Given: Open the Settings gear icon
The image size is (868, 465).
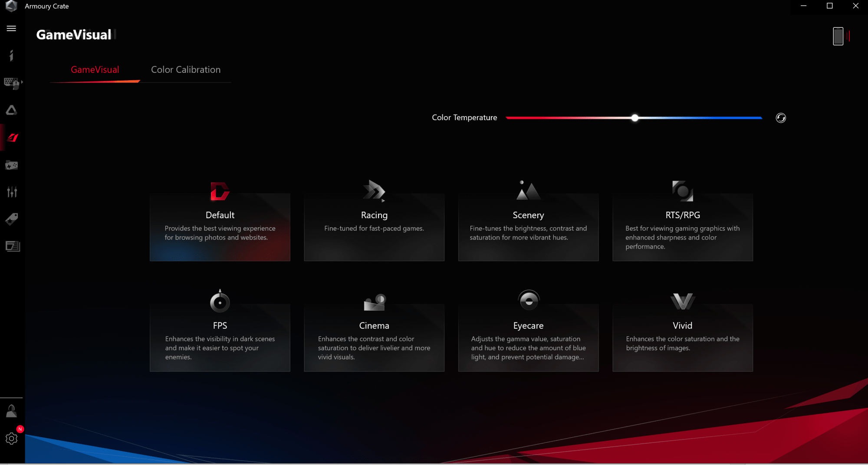Looking at the screenshot, I should 12,439.
